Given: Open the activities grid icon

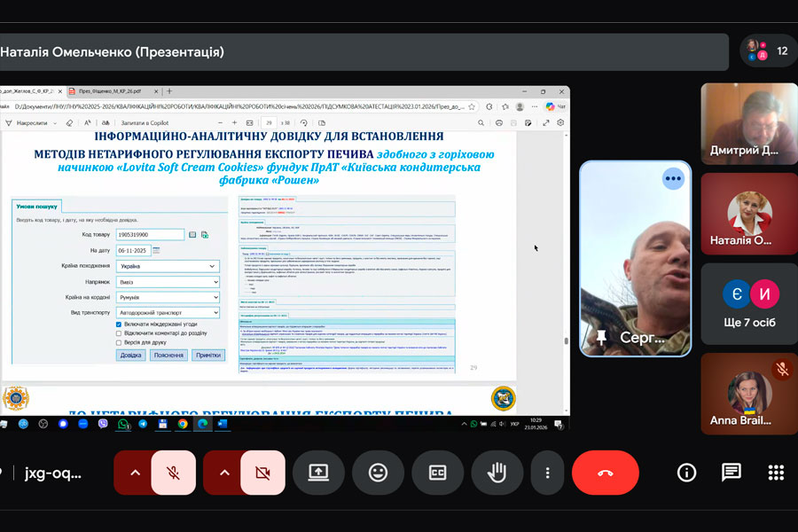Looking at the screenshot, I should point(776,473).
